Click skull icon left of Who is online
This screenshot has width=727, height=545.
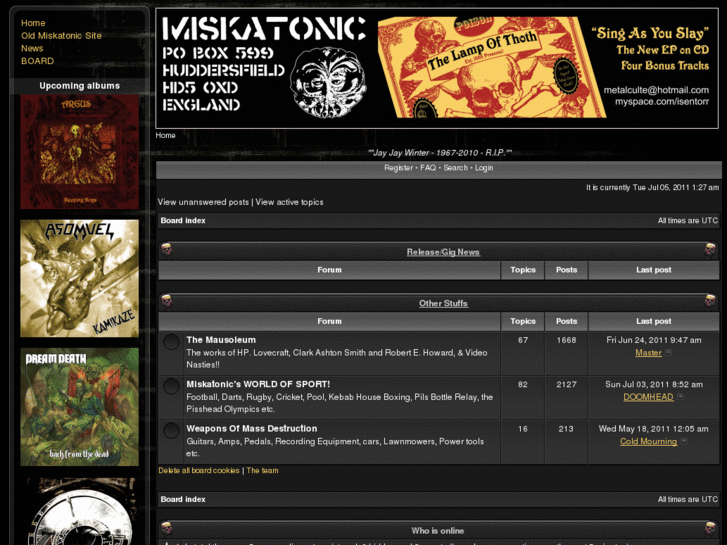[x=166, y=528]
